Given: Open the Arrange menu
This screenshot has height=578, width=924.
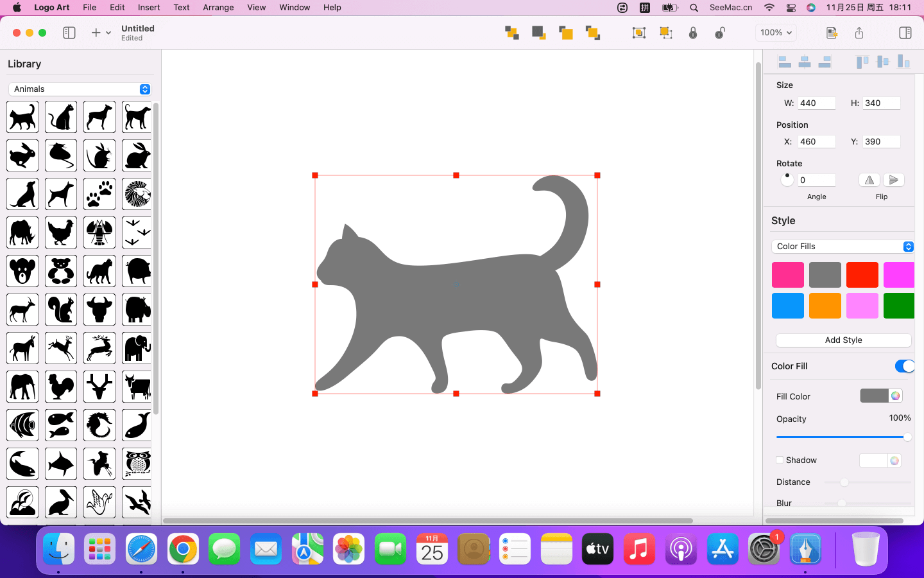Looking at the screenshot, I should pyautogui.click(x=218, y=8).
